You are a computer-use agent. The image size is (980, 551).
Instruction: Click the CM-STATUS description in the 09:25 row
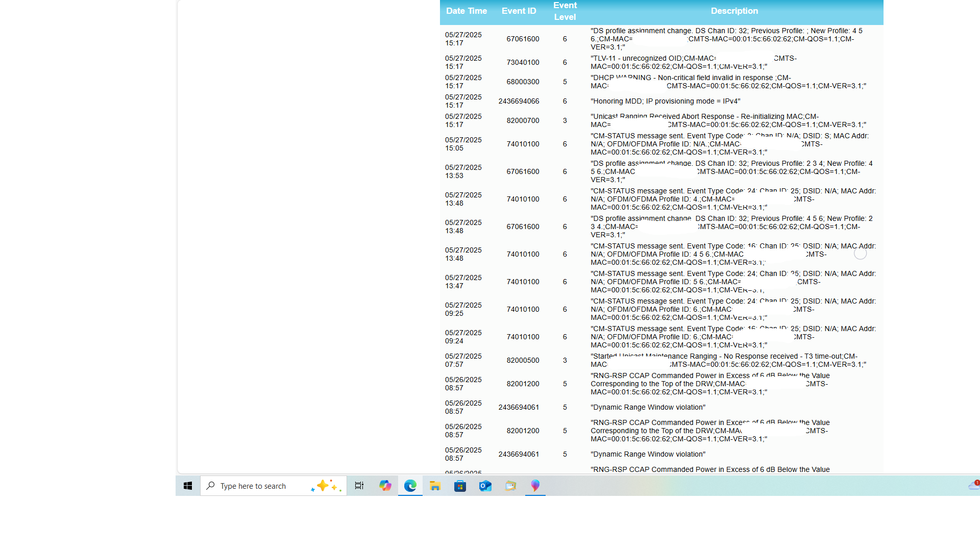[x=733, y=309]
